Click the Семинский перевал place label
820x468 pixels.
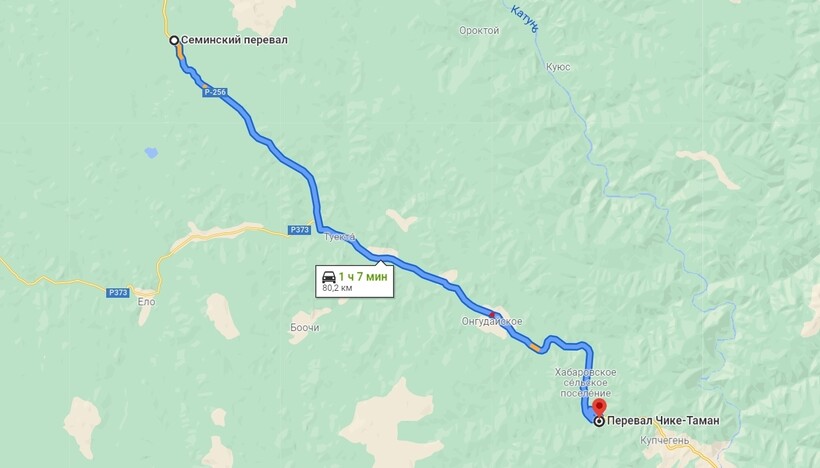[x=234, y=40]
